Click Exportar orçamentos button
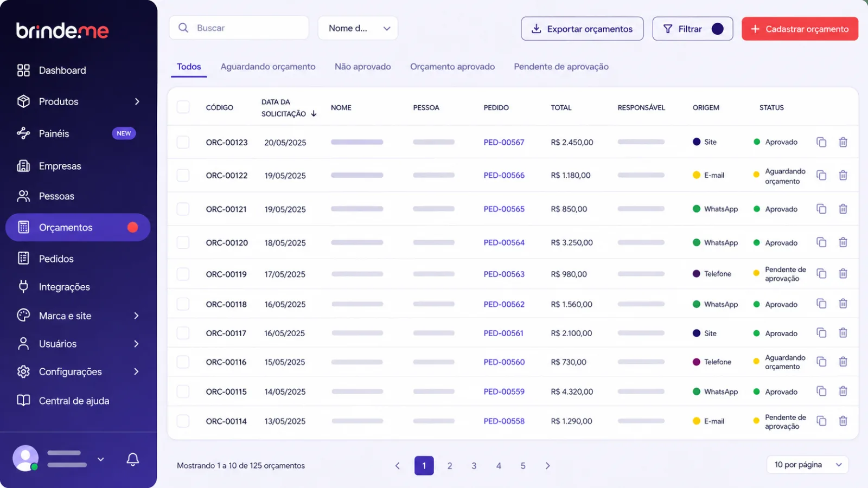868x488 pixels. point(582,29)
